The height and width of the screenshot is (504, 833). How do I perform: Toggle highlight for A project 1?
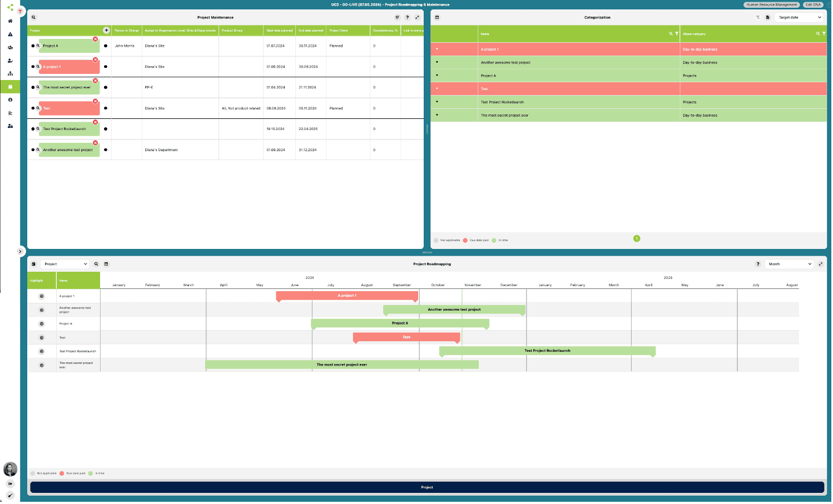42,296
